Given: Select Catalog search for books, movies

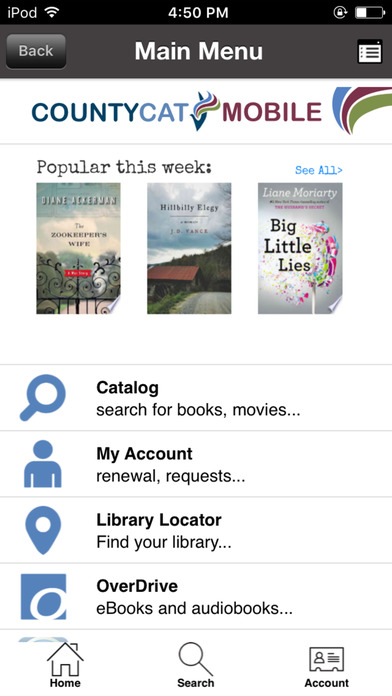Looking at the screenshot, I should 196,398.
